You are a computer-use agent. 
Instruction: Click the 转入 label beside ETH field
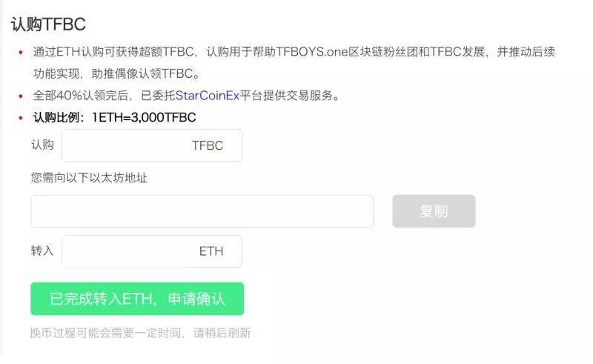pyautogui.click(x=42, y=251)
